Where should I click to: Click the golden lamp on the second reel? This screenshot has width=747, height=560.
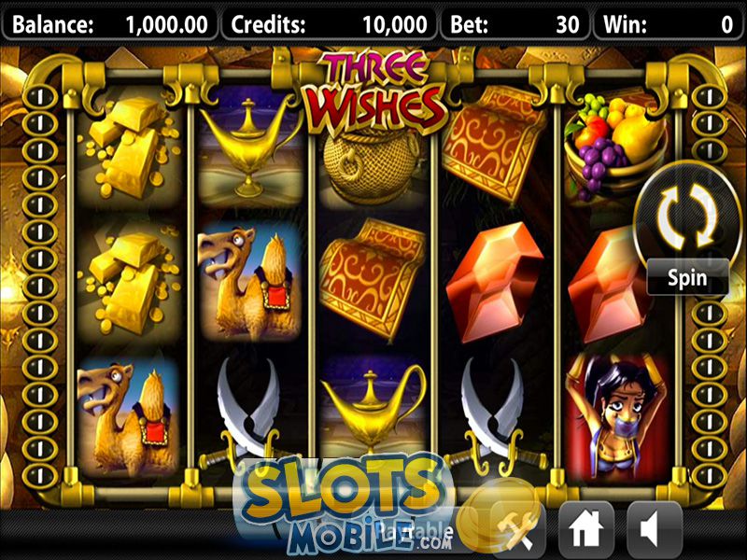pos(249,147)
